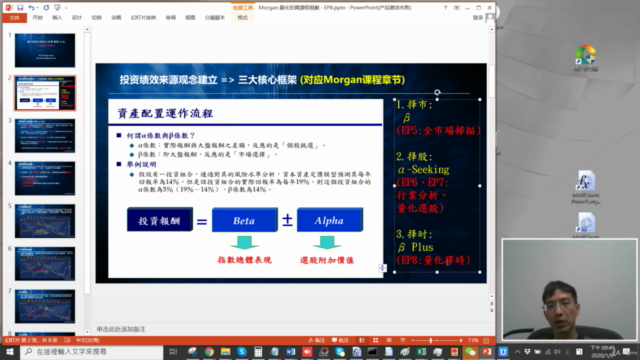Viewport: 640px width, 360px height.
Task: Click the rotation handle of selected textbox
Action: (437, 92)
